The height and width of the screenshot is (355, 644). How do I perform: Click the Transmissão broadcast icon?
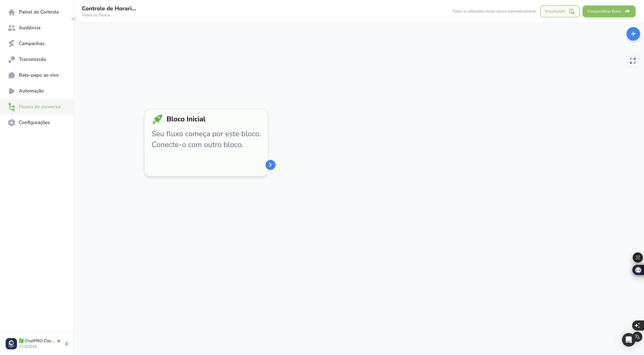(11, 59)
